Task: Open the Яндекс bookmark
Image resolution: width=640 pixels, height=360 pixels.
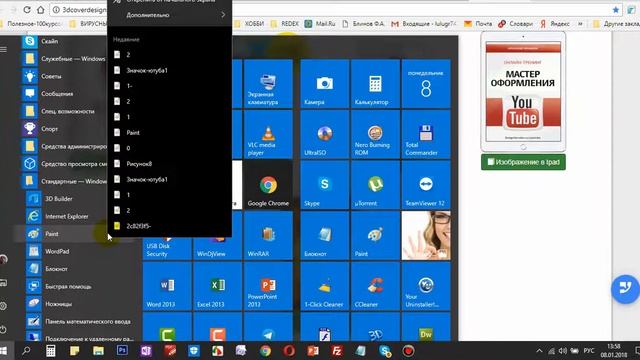Action: (x=555, y=24)
